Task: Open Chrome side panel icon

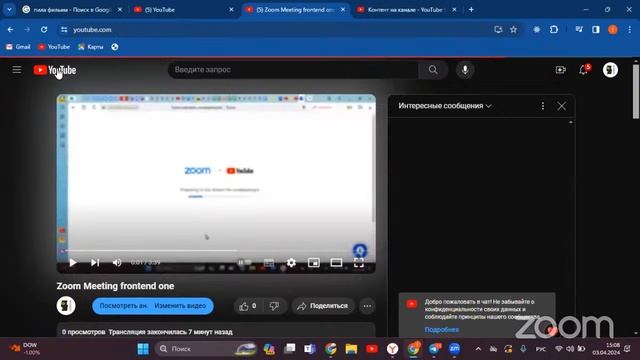Action: pos(596,29)
